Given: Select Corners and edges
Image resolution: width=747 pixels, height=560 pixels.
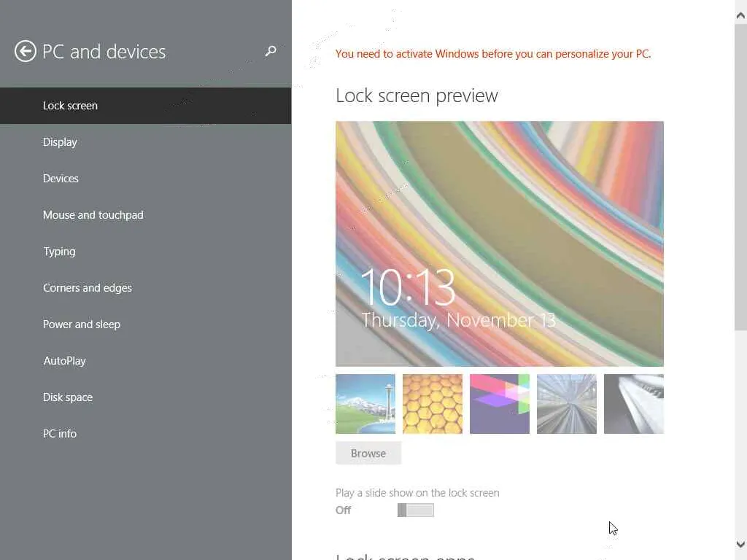Looking at the screenshot, I should click(x=88, y=288).
